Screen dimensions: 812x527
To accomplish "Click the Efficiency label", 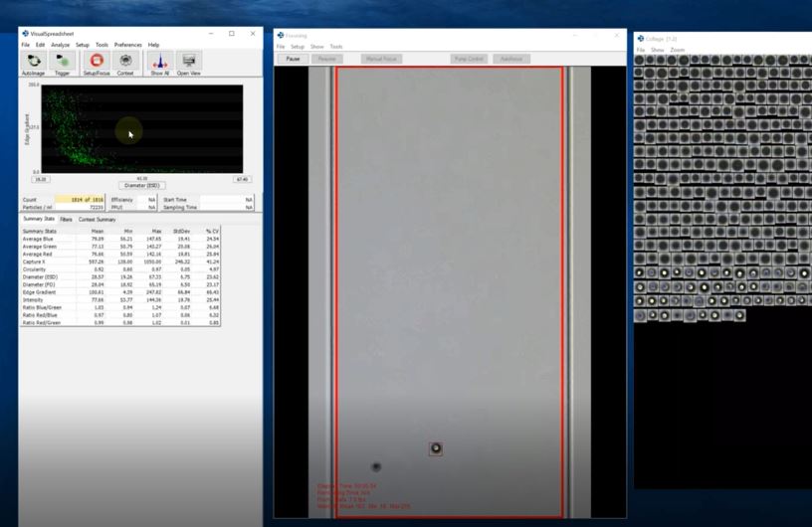I will pyautogui.click(x=122, y=200).
